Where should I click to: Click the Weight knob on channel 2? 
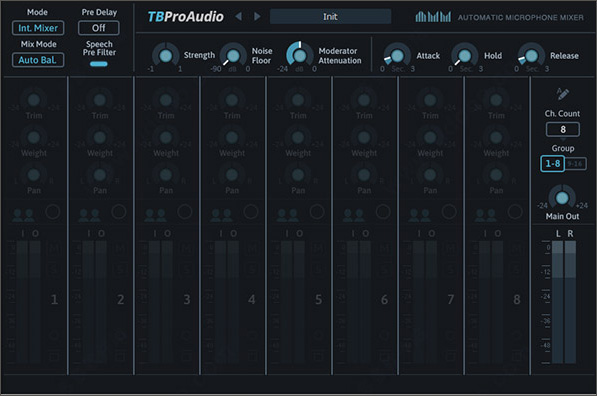click(x=100, y=137)
